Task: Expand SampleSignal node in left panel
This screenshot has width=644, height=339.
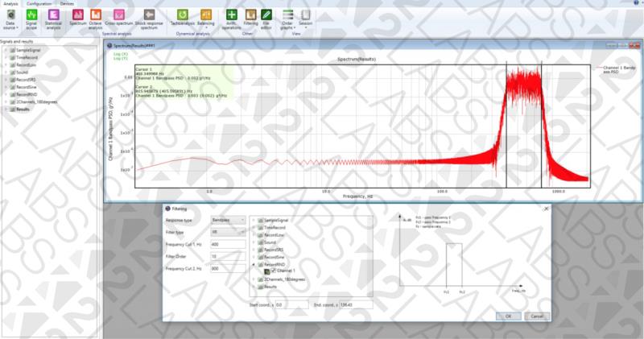Action: [6, 50]
